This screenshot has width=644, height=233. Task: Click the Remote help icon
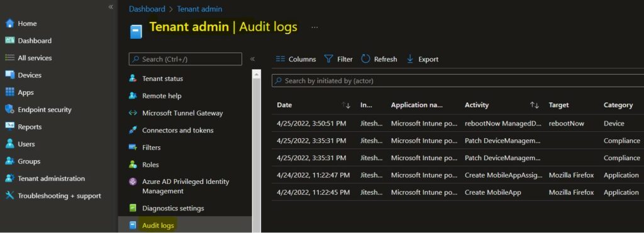click(x=133, y=95)
